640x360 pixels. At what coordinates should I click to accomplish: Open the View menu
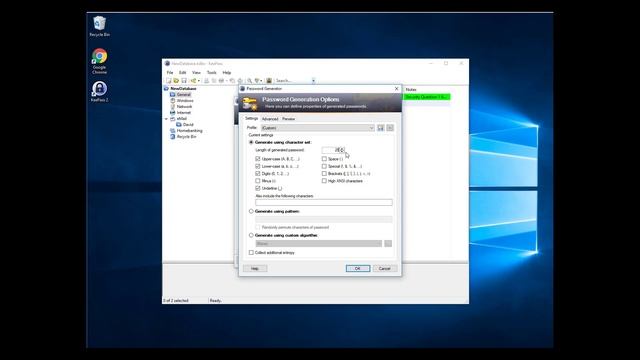(196, 73)
